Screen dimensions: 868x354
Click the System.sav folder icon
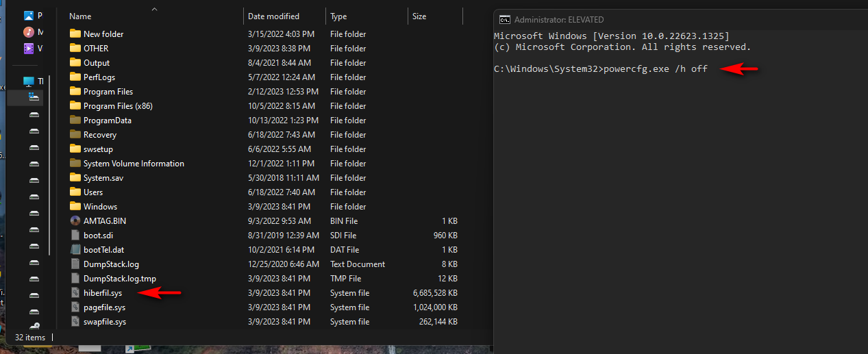[75, 177]
